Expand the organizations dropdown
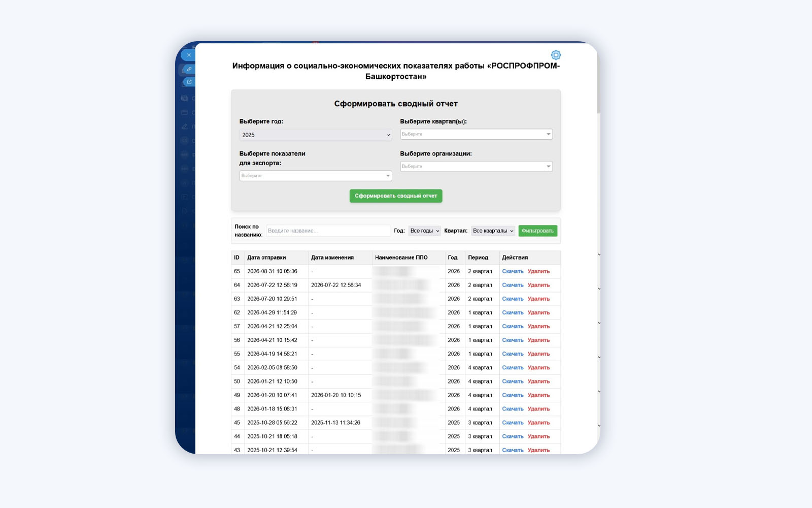 (476, 166)
